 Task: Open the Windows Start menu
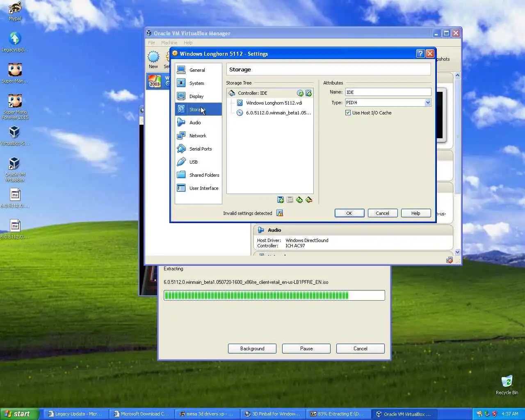(19, 414)
